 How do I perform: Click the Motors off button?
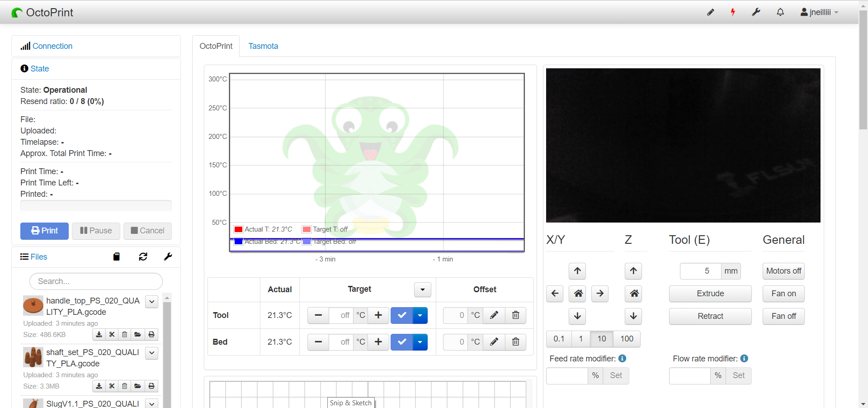coord(783,271)
